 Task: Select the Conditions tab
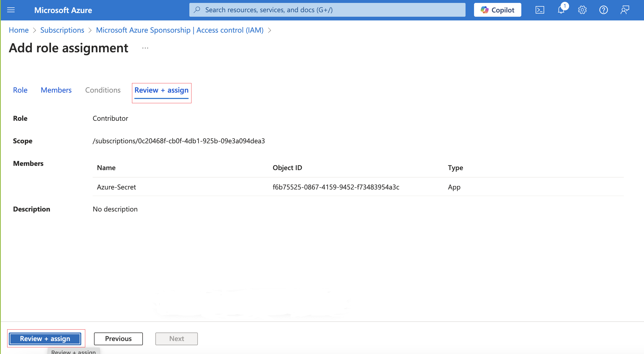pos(103,90)
